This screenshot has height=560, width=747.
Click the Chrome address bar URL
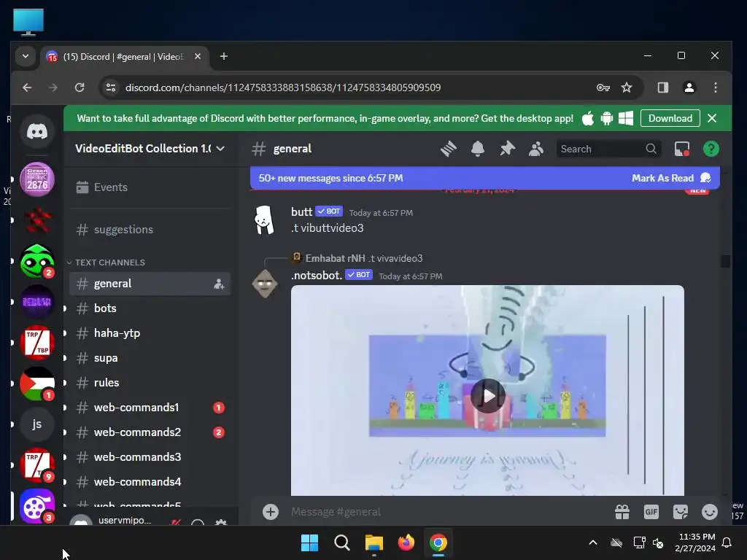pyautogui.click(x=283, y=87)
